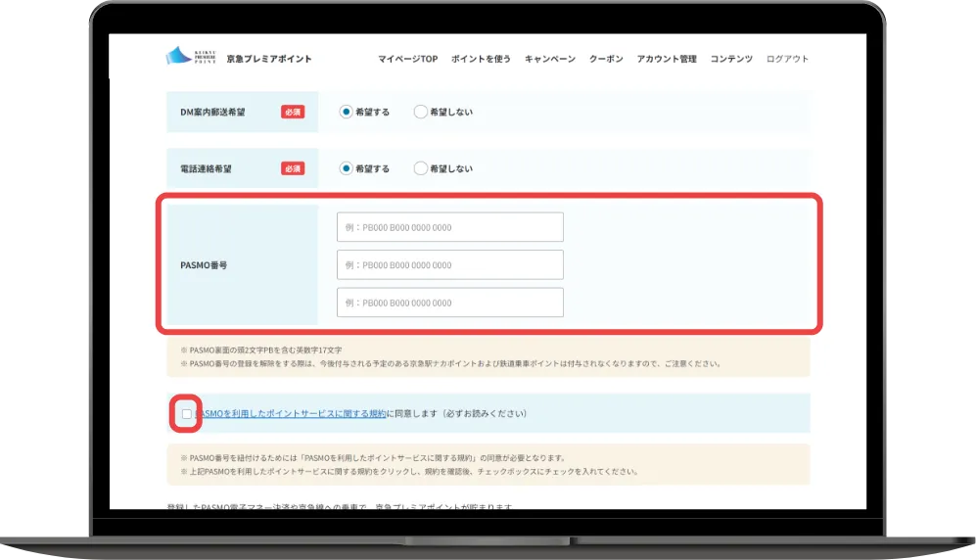Click the 電話連絡希望 label
Viewport: 976px width, 560px height.
pos(206,168)
